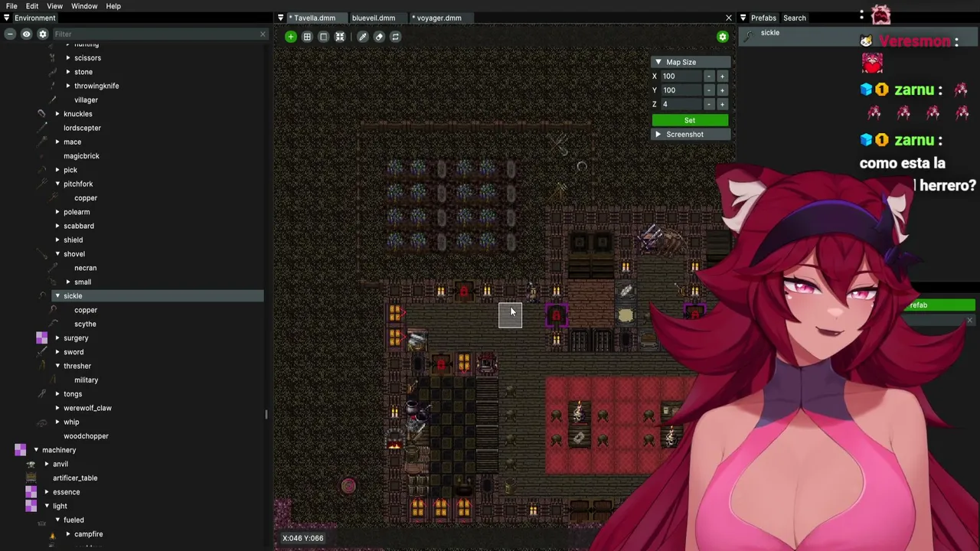
Task: Collapse the pitchfork tree node
Action: 57,184
